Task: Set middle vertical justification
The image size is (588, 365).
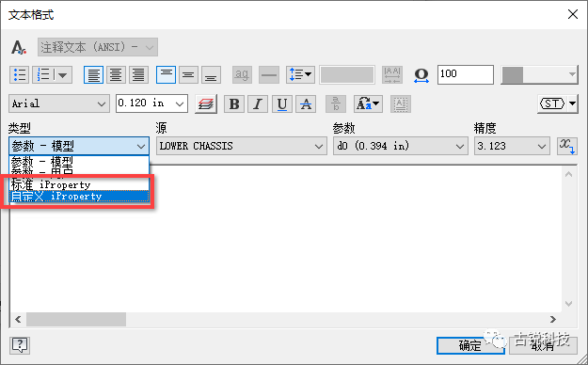Action: pos(188,74)
